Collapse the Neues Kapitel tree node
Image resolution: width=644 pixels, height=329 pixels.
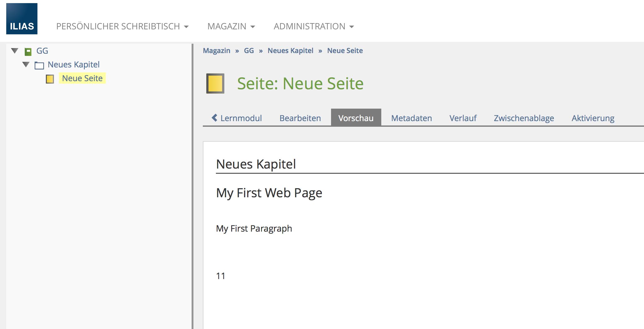click(x=26, y=65)
